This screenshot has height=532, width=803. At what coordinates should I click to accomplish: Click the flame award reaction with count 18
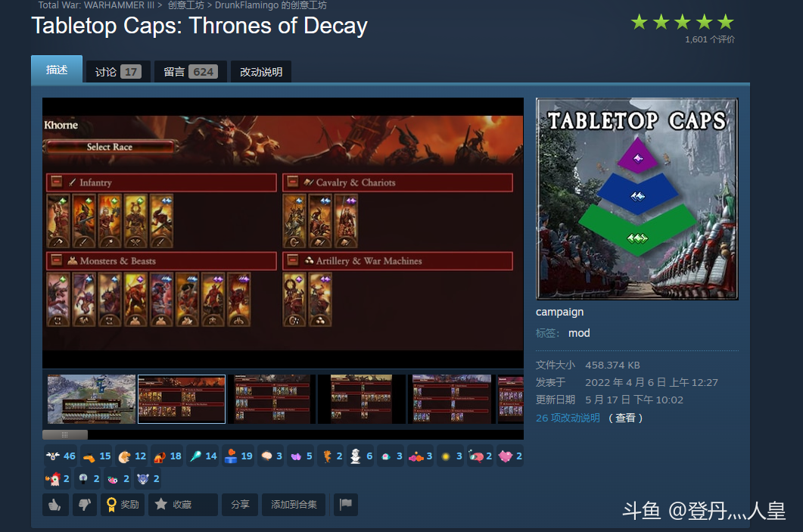pyautogui.click(x=160, y=456)
